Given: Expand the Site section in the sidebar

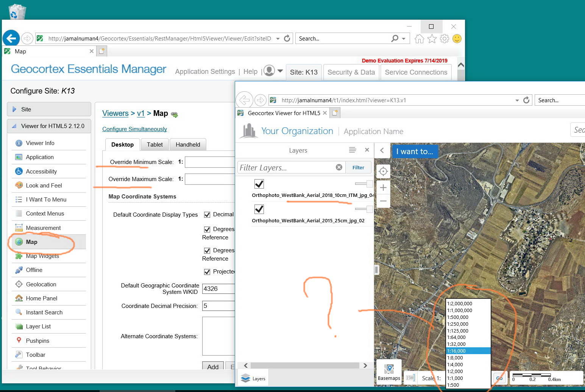Looking at the screenshot, I should point(49,109).
